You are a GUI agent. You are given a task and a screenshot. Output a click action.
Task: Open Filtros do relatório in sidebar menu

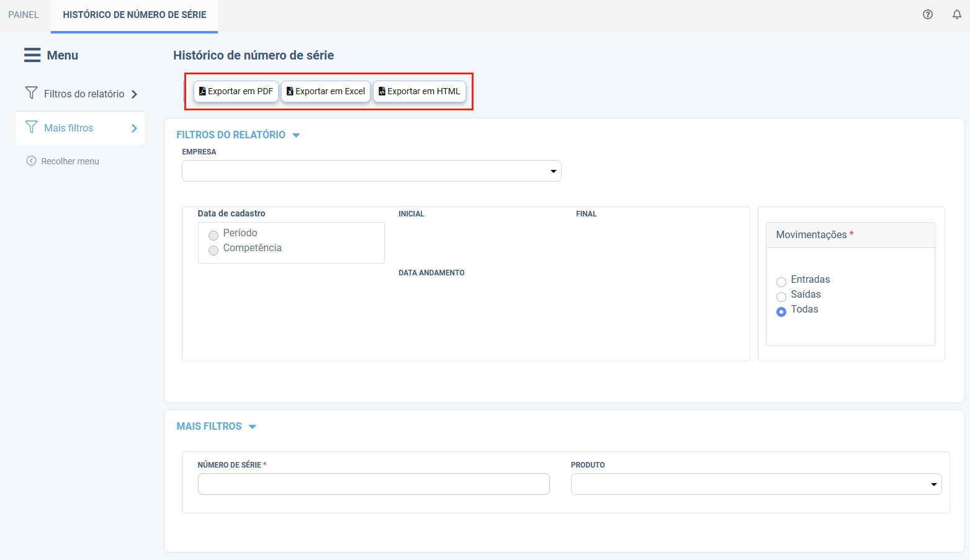pyautogui.click(x=81, y=94)
